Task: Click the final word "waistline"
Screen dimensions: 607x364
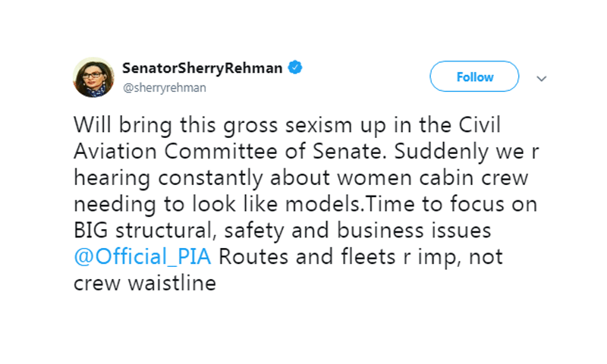Action: (x=172, y=283)
